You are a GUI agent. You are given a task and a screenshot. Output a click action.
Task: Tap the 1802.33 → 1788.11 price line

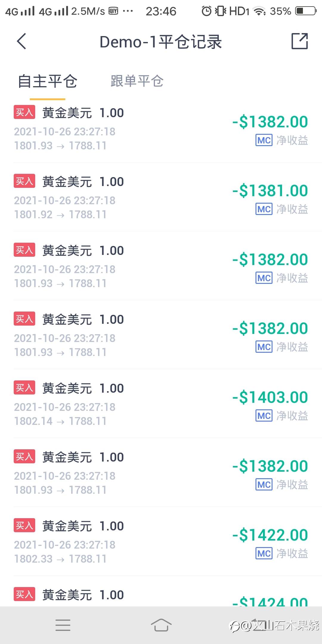pos(60,559)
